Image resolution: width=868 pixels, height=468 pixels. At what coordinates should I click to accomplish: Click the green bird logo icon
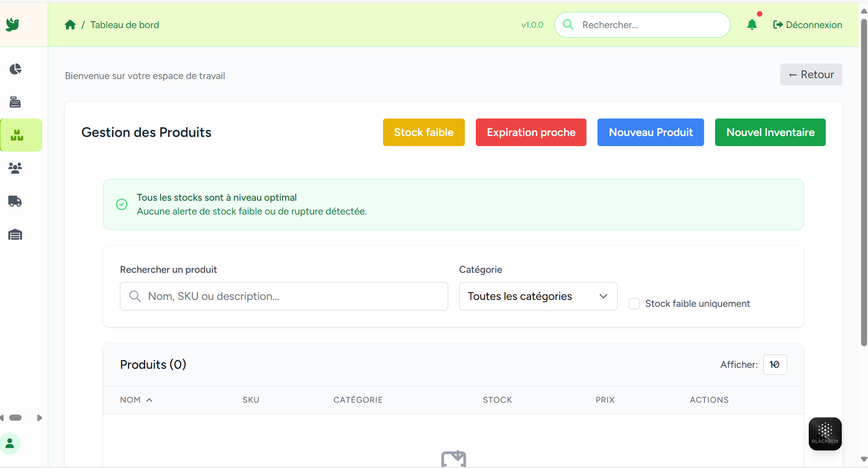pos(12,24)
